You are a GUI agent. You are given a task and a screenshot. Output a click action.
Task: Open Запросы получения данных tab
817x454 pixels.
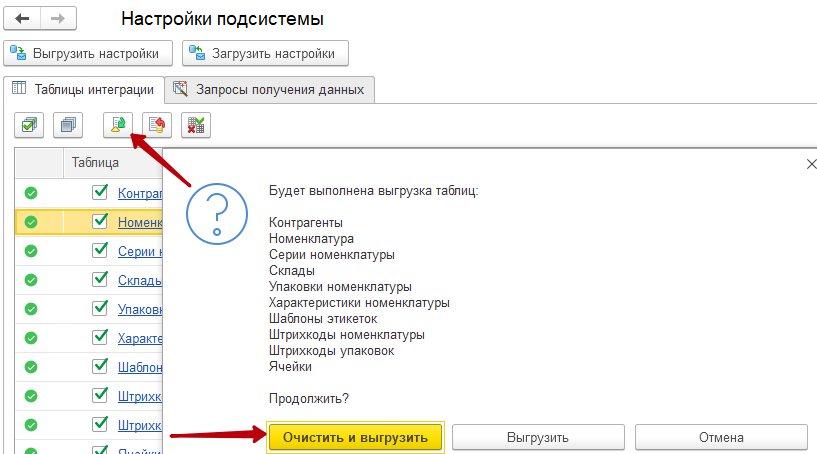[x=269, y=90]
